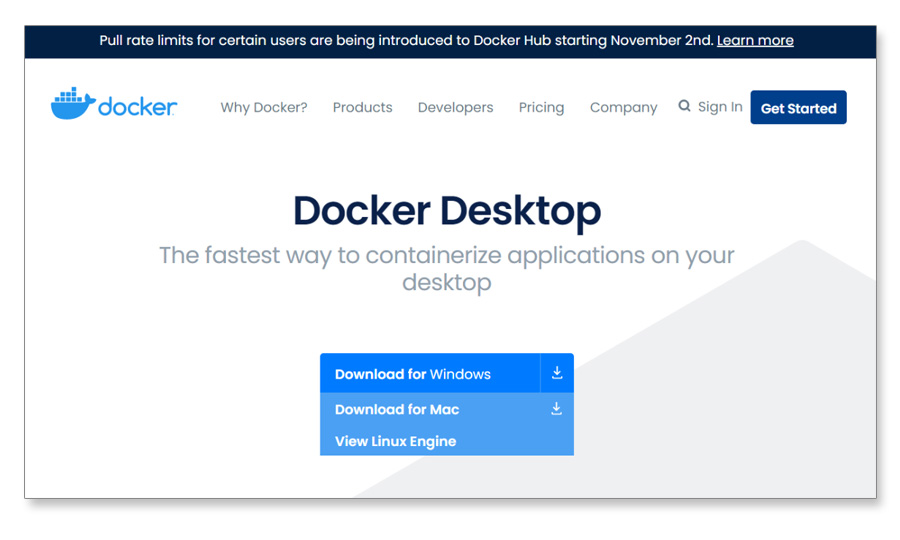The height and width of the screenshot is (540, 900).
Task: Open the Developers menu
Action: pos(456,107)
